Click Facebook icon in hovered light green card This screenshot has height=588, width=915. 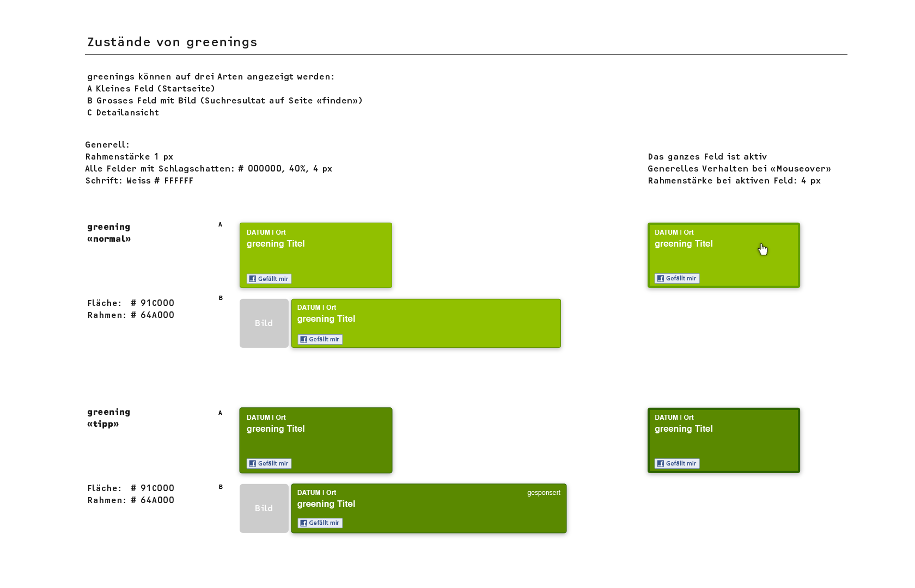click(660, 278)
